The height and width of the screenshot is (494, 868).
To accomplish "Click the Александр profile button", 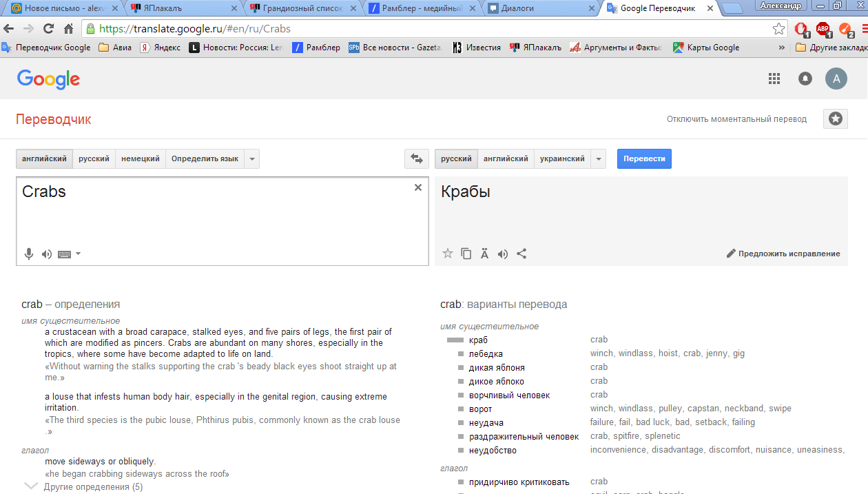I will (x=781, y=6).
